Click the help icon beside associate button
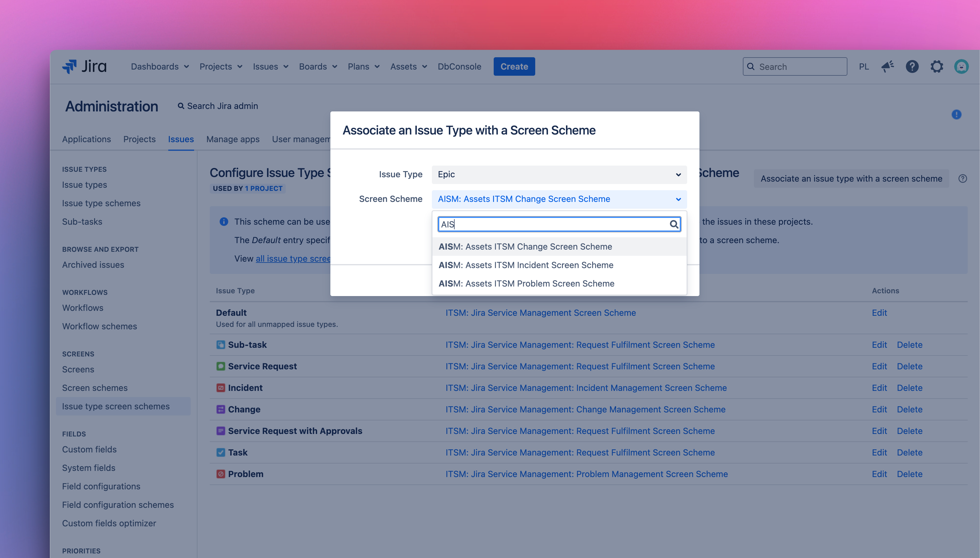Viewport: 980px width, 558px height. click(x=962, y=179)
